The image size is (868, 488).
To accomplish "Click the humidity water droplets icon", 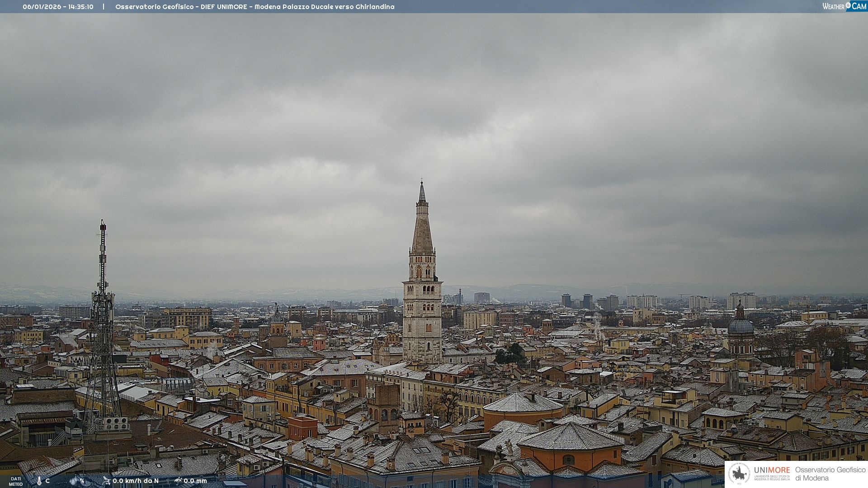I will click(x=74, y=481).
